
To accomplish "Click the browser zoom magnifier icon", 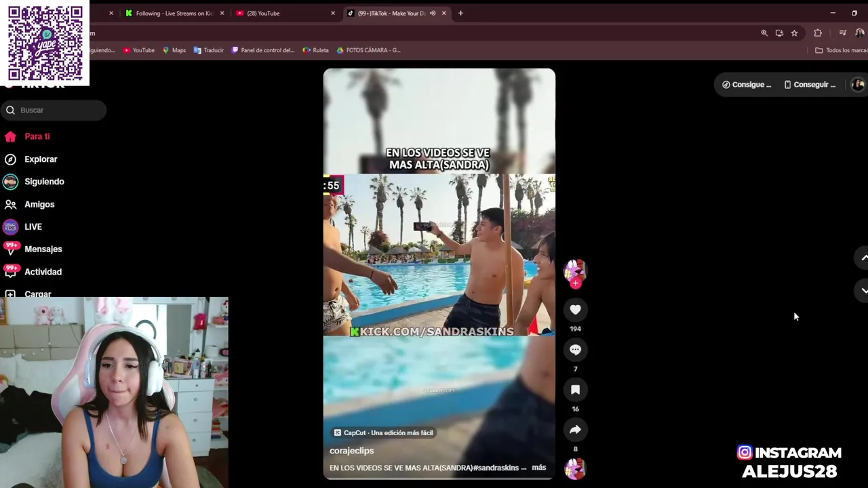I will (764, 33).
